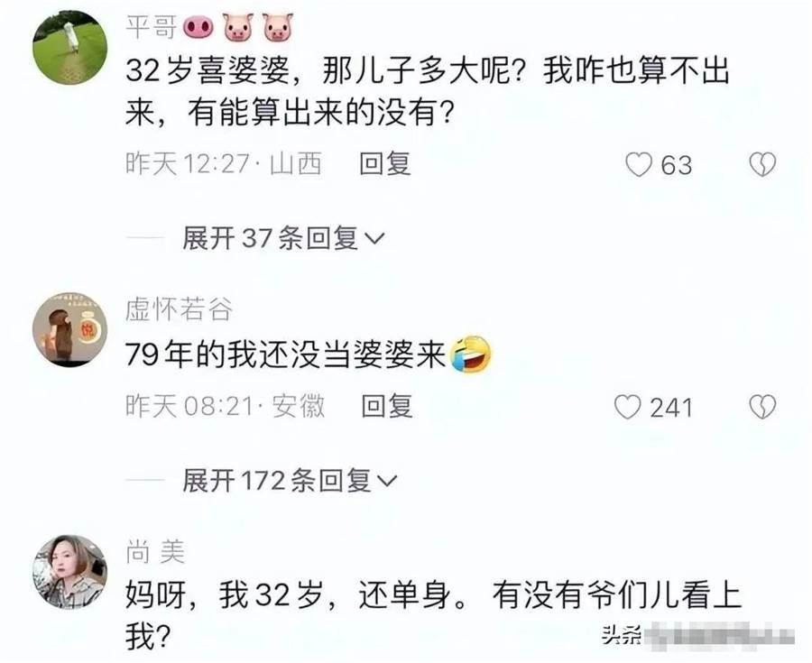Screen dimensions: 812x663
Task: Open 虚怀若谷's profile avatar
Action: coord(69,330)
